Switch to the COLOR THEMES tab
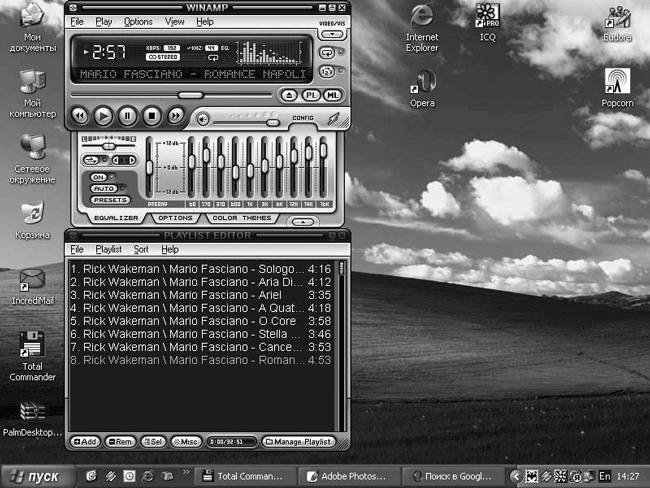The height and width of the screenshot is (488, 650). (242, 218)
